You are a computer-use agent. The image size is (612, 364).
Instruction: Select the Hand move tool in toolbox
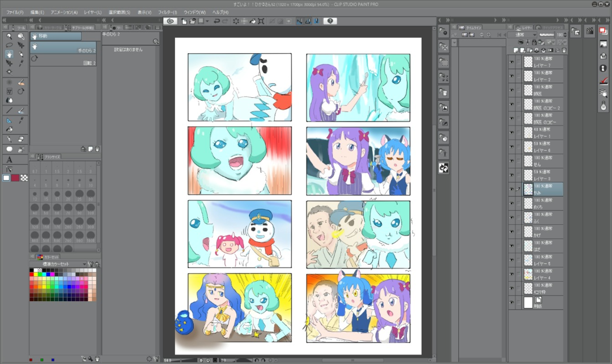[x=9, y=54]
